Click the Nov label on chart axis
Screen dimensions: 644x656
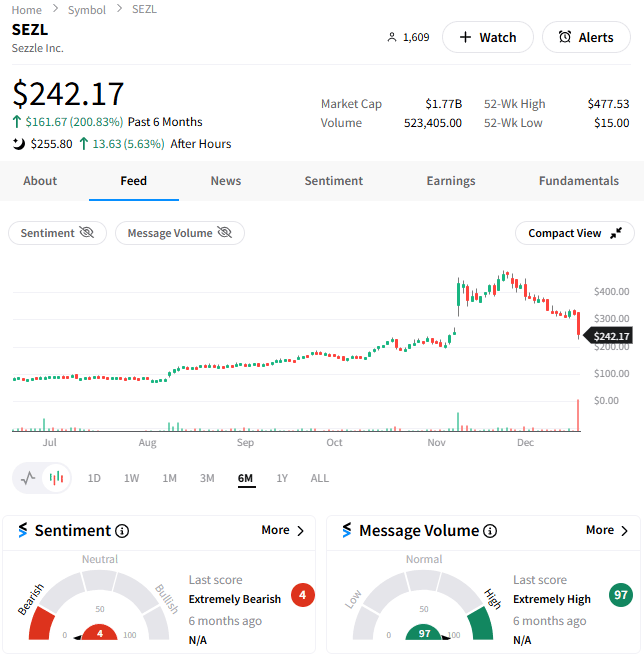436,443
